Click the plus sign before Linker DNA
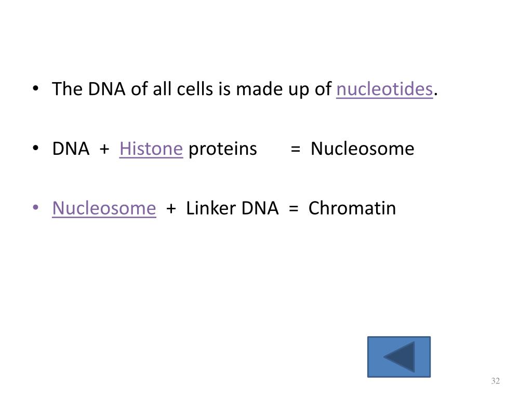 171,208
